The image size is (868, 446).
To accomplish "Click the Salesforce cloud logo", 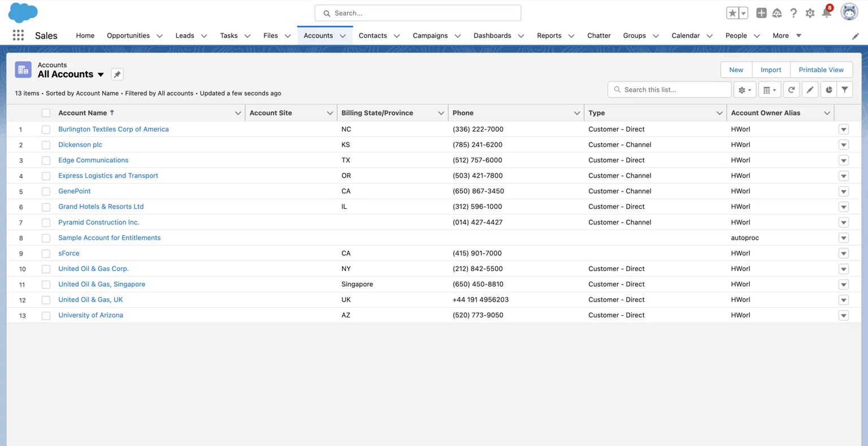I will point(23,12).
